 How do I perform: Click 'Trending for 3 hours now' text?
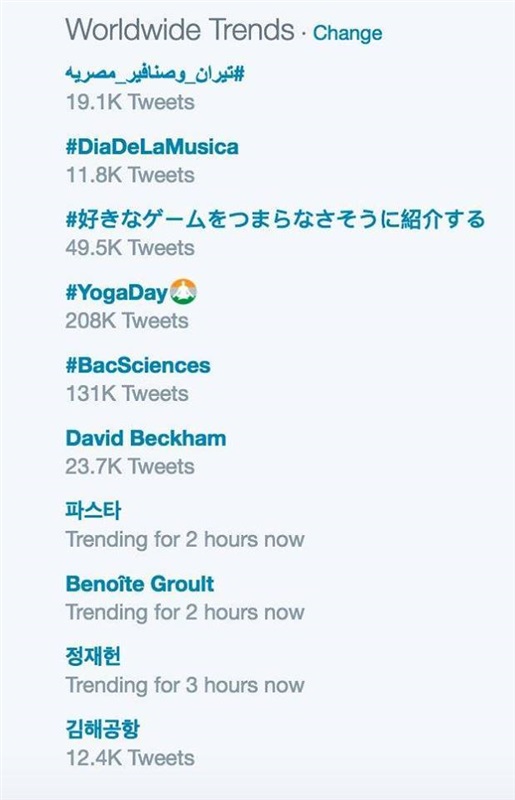[185, 685]
